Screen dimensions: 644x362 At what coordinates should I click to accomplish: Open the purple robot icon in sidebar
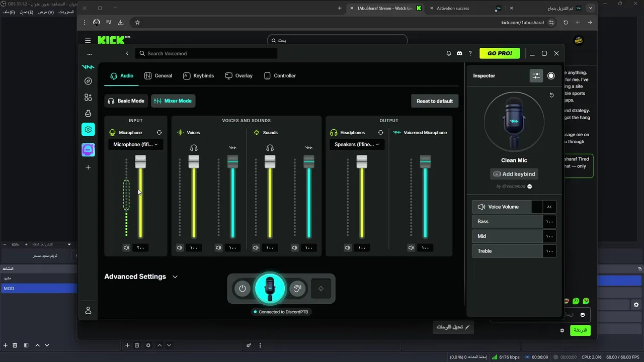pyautogui.click(x=88, y=150)
